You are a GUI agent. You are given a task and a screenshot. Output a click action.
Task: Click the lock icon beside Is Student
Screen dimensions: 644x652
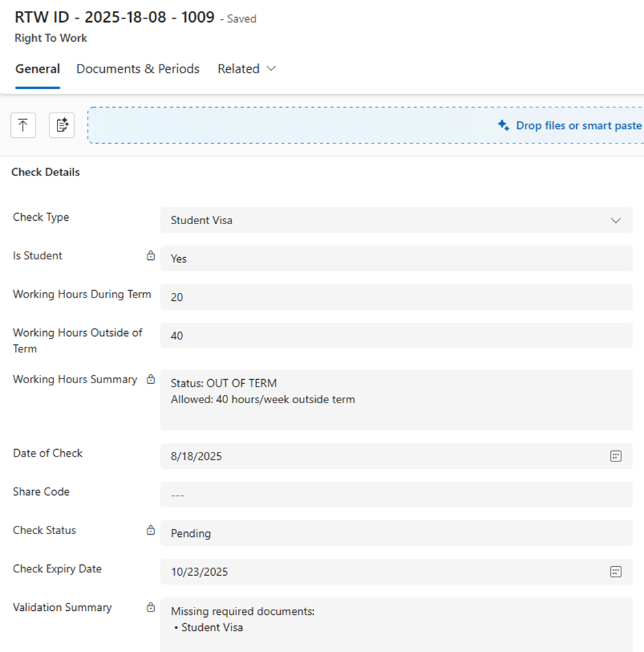[151, 256]
